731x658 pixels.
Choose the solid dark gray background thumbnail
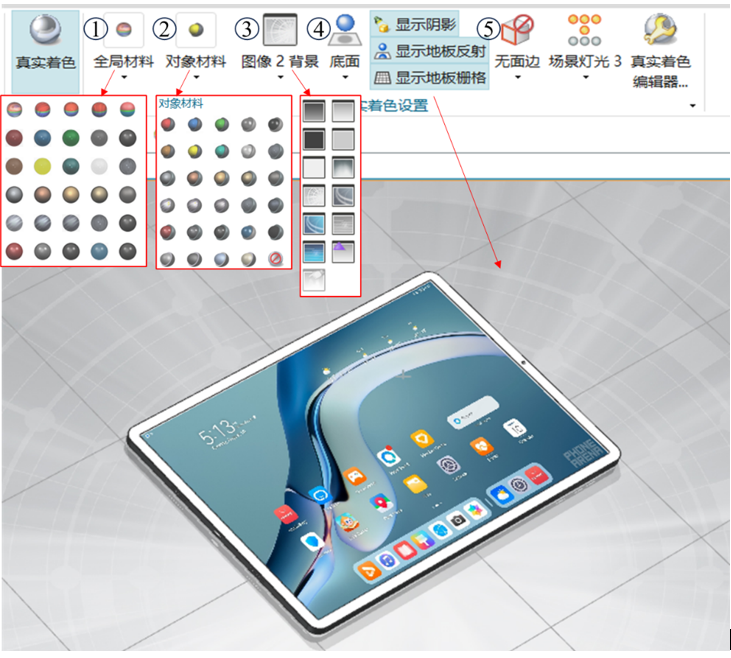(x=314, y=139)
